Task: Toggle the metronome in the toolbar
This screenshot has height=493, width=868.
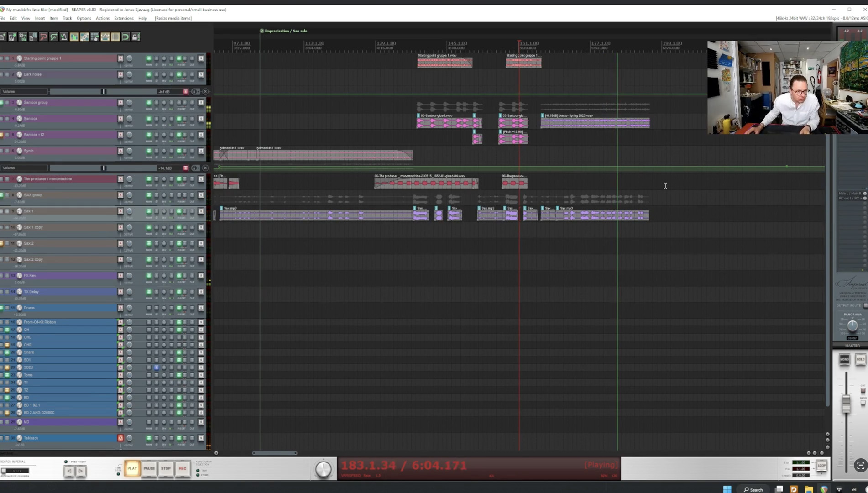Action: (64, 37)
